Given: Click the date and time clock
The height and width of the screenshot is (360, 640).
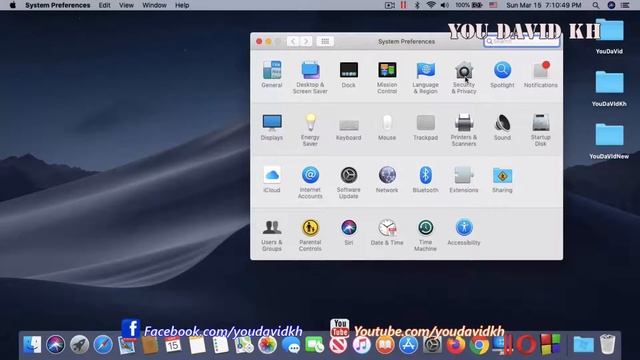Looking at the screenshot, I should pyautogui.click(x=544, y=5).
